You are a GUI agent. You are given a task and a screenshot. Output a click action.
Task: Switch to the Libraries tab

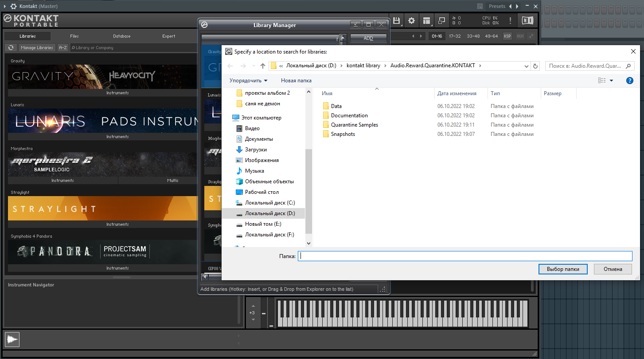[x=27, y=36]
